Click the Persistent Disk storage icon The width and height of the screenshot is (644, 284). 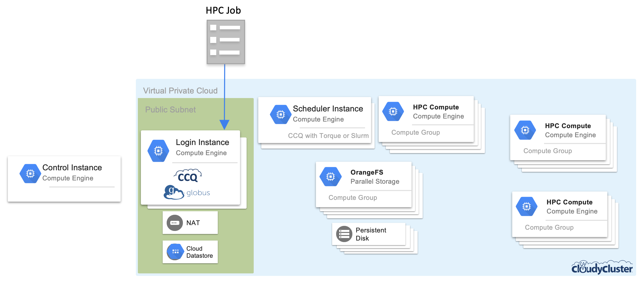(x=344, y=234)
